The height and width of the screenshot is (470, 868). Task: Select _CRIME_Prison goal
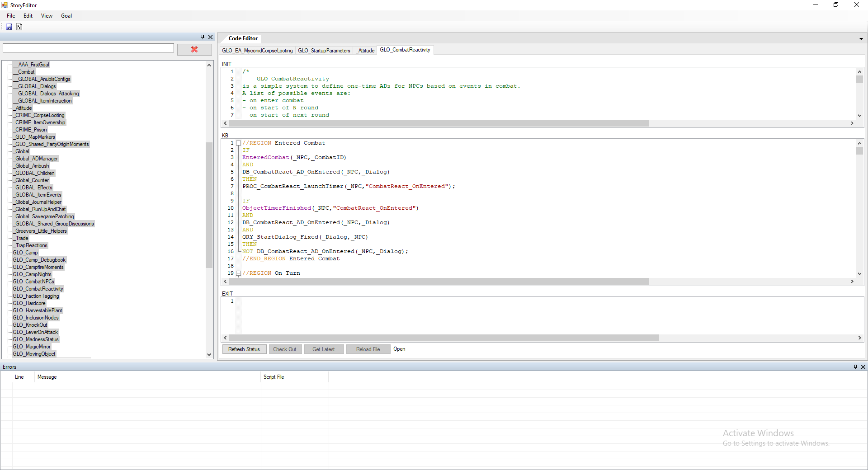(x=30, y=130)
